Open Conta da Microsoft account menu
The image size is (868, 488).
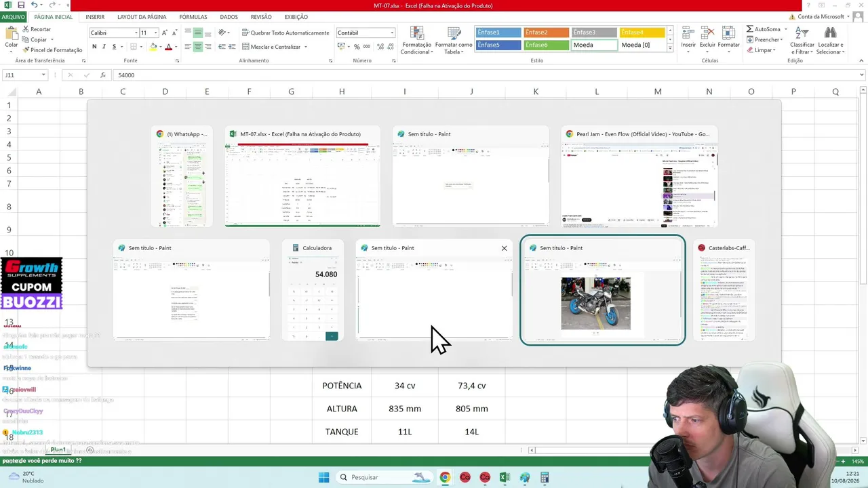[821, 17]
